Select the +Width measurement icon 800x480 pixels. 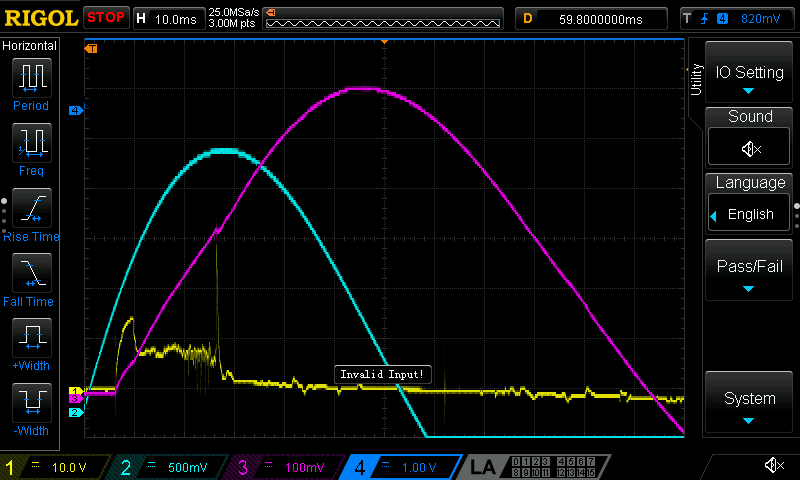(30, 338)
